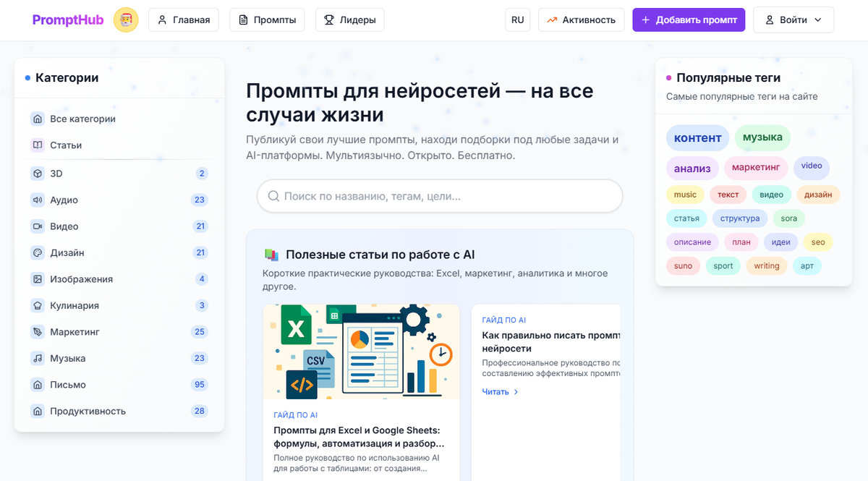Click the trend arrow icon in Активность

553,20
